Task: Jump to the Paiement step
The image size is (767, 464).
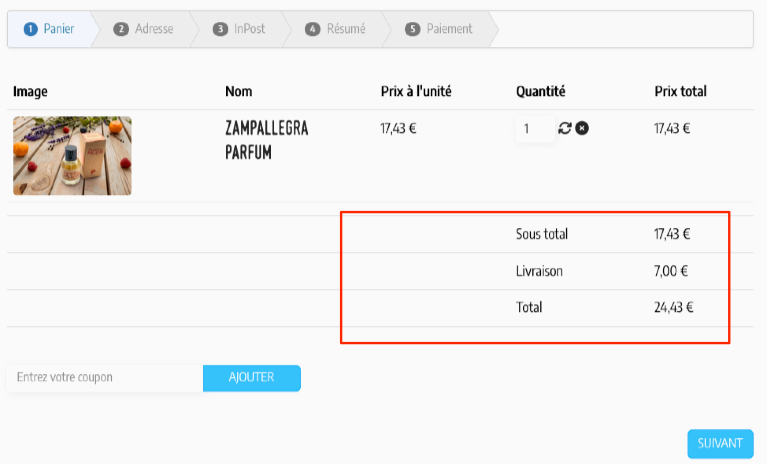Action: [x=439, y=29]
